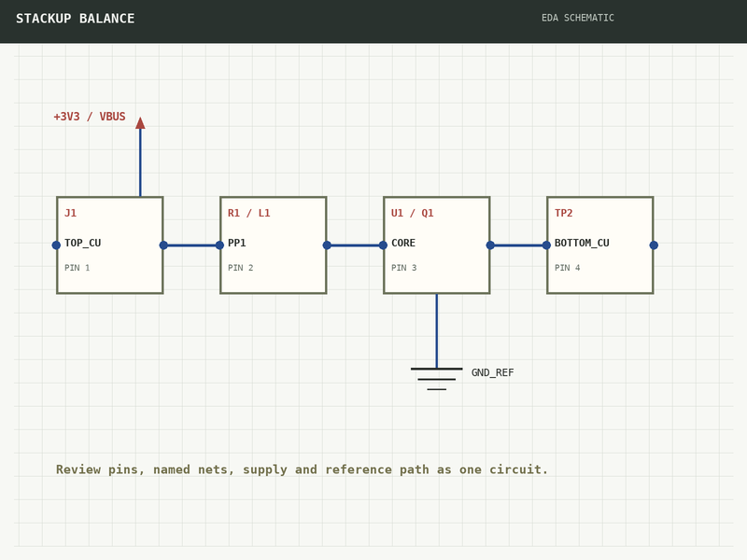
Task: Click the right pin dot of J1 TOP_CU
Action: [163, 245]
